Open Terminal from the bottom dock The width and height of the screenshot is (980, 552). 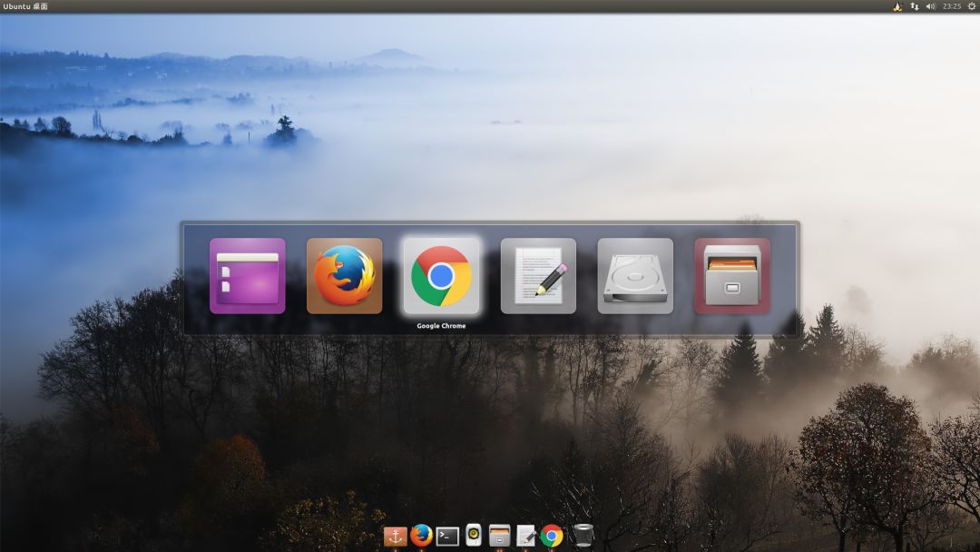(x=447, y=536)
